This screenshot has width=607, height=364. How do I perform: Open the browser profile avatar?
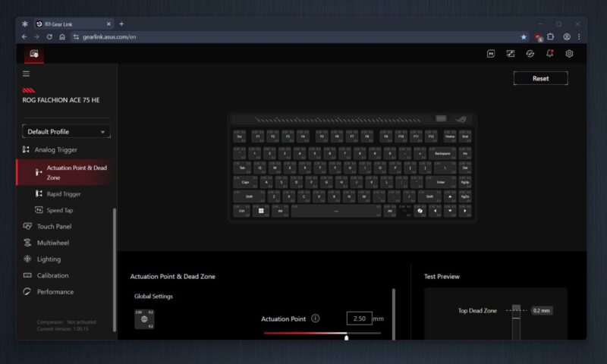coord(567,36)
